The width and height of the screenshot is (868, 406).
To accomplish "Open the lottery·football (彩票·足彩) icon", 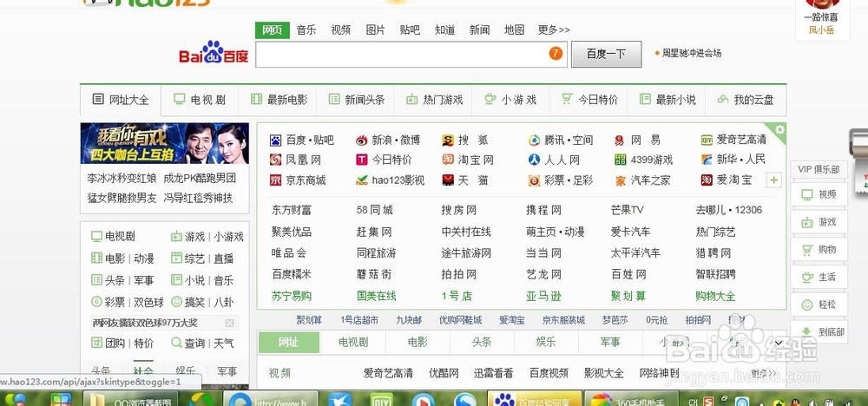I will 534,180.
